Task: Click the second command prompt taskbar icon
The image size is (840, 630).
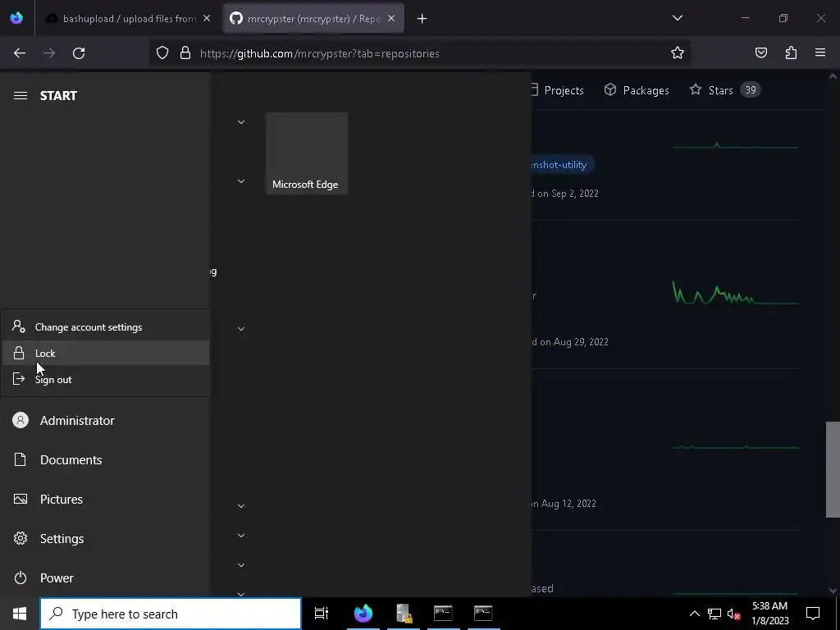Action: coord(483,614)
